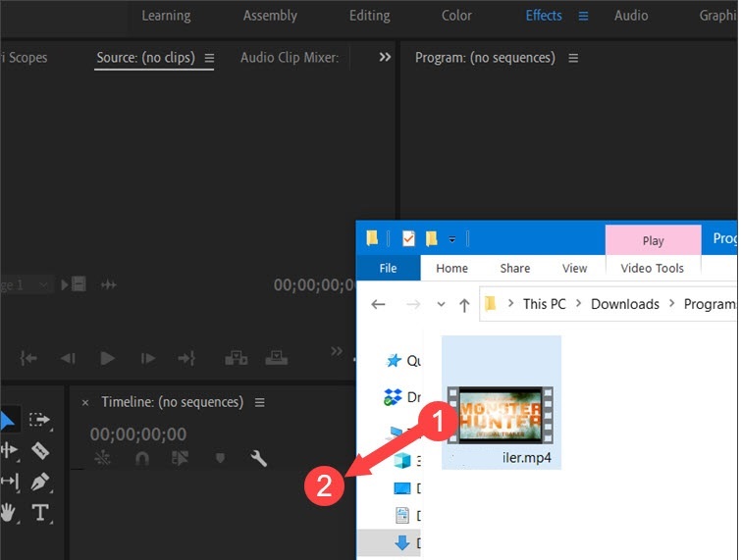Expand the overflow panels chevron beside Audio Clip Mixer
This screenshot has width=741, height=560.
385,58
